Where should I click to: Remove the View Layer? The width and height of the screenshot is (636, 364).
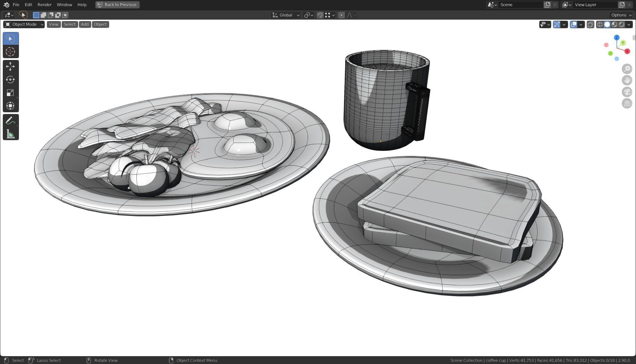[x=629, y=5]
